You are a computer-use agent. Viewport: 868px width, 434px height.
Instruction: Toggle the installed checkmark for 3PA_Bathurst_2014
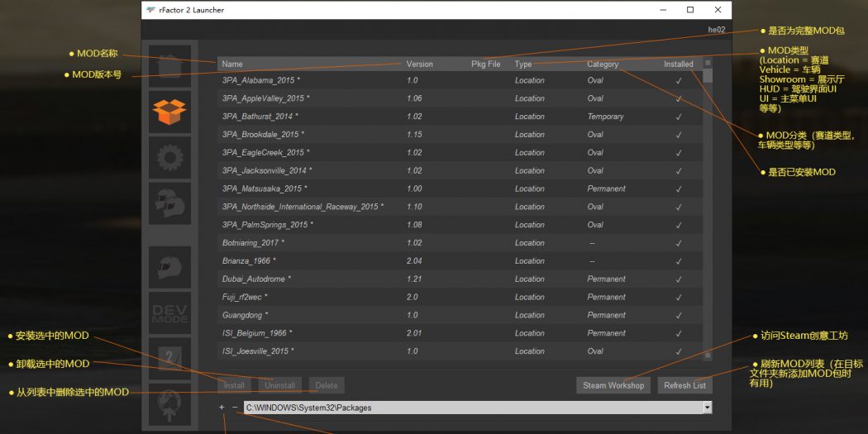[x=679, y=117]
